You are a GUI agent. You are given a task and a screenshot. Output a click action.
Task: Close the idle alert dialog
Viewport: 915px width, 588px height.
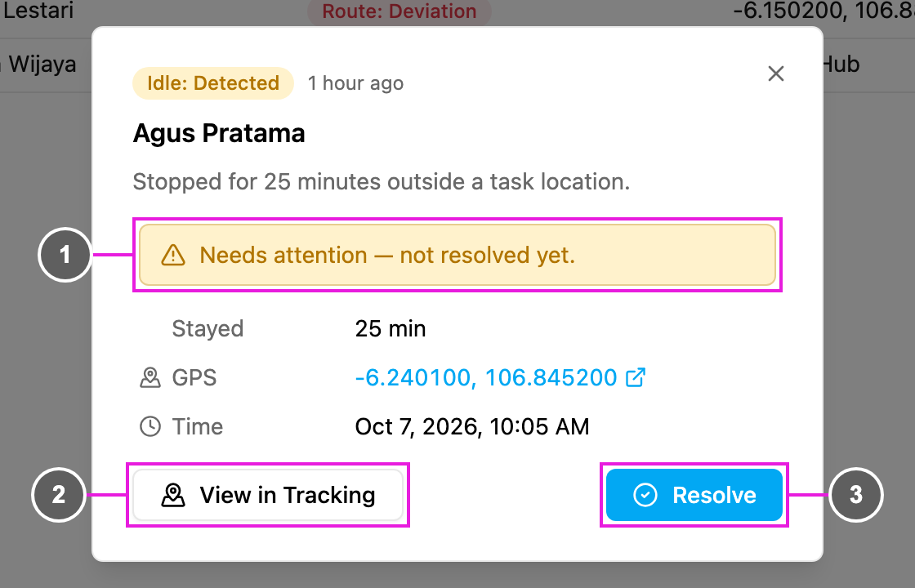pos(775,73)
